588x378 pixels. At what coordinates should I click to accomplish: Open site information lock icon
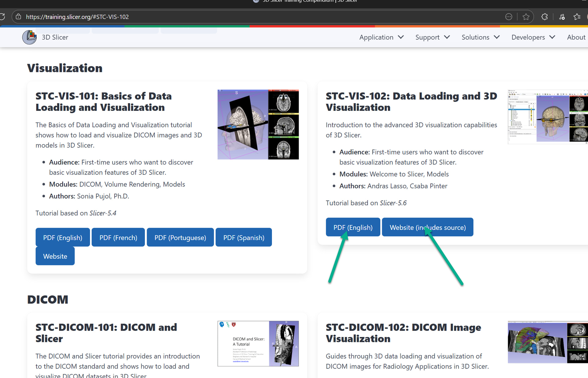click(18, 17)
